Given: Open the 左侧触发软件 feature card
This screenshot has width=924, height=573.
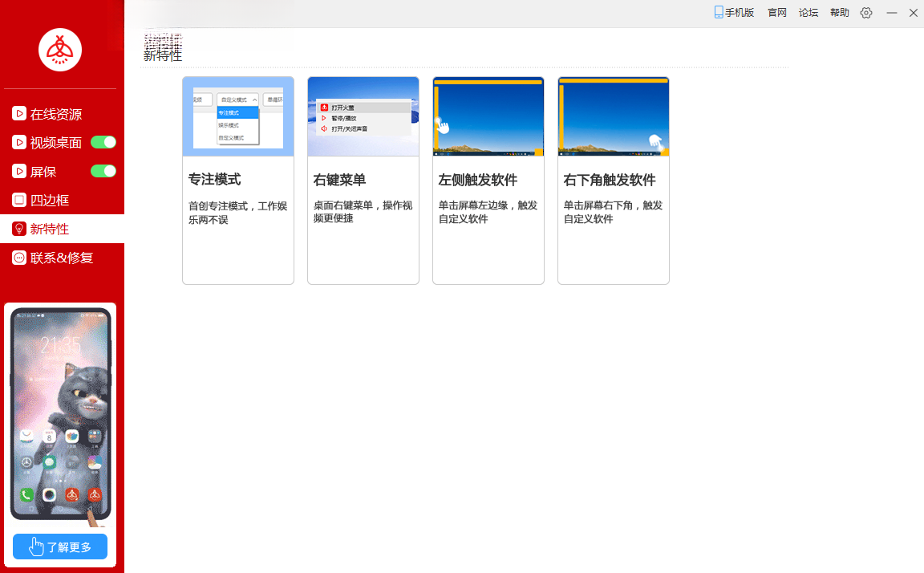Looking at the screenshot, I should pos(488,181).
